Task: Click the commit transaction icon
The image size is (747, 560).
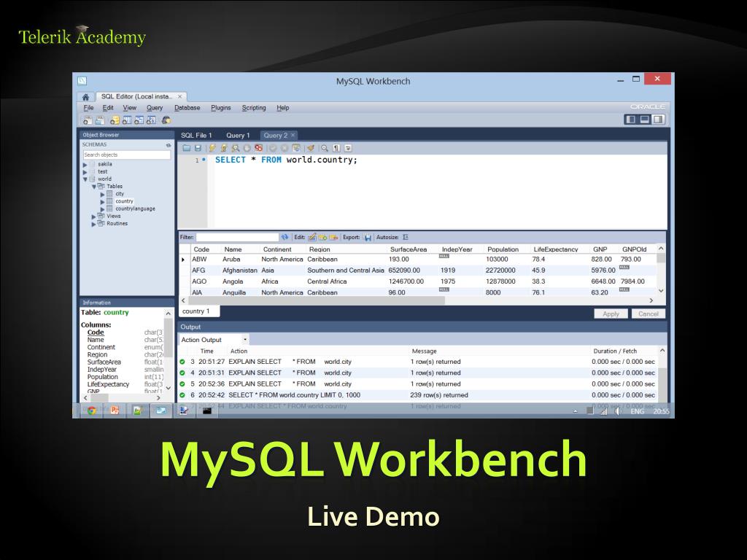Action: pos(273,148)
